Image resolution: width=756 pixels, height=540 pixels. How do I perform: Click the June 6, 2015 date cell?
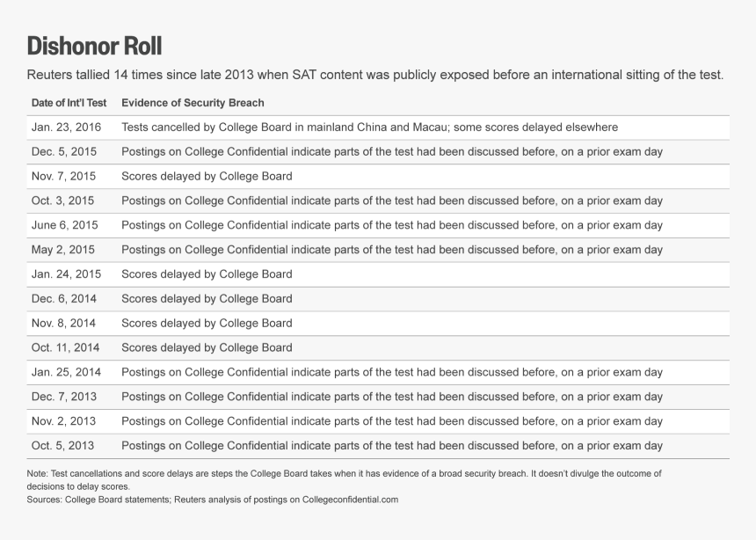click(x=64, y=225)
